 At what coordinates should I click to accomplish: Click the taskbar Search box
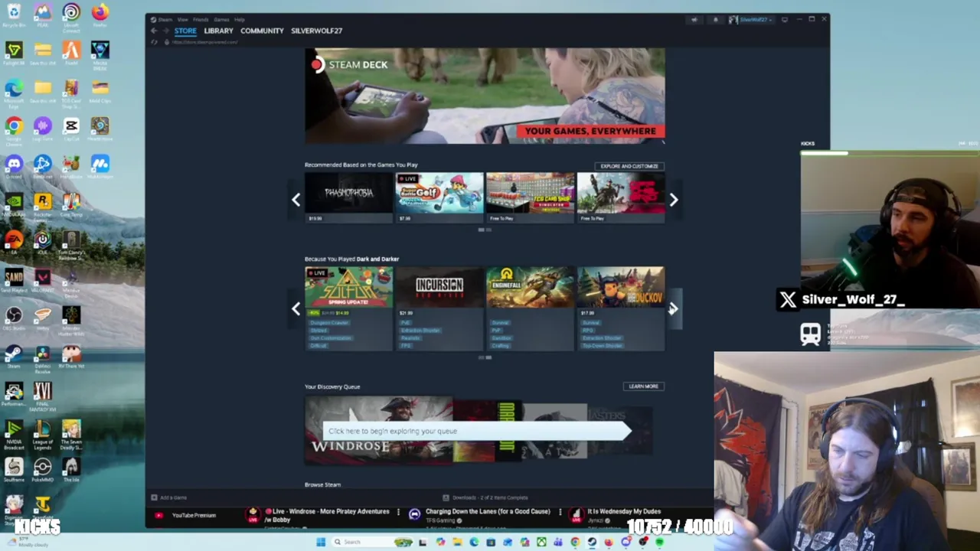(x=373, y=542)
